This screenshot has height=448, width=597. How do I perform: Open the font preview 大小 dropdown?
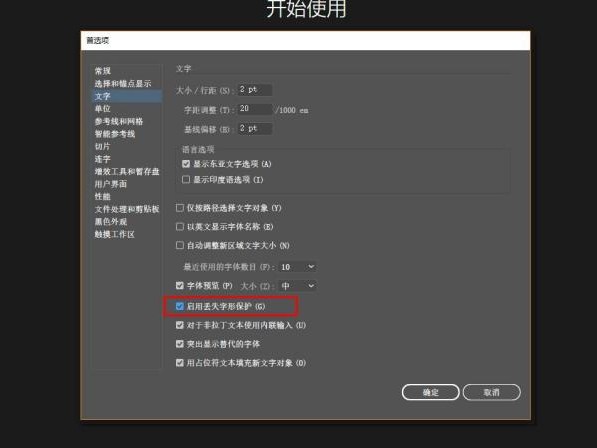click(x=297, y=285)
